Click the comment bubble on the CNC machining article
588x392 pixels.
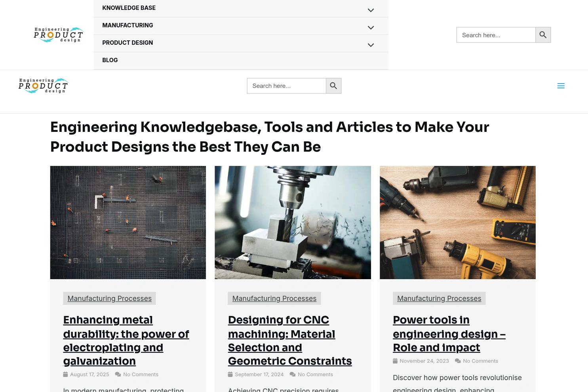[x=293, y=374]
